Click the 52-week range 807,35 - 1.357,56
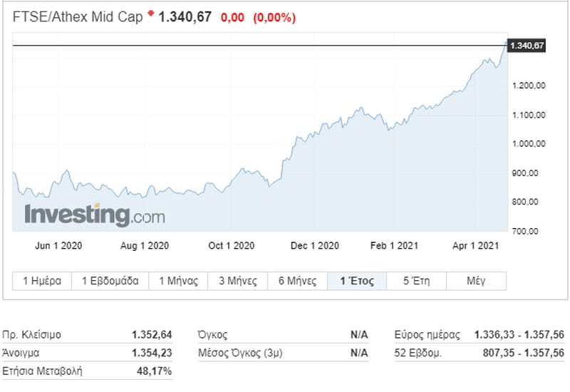The height and width of the screenshot is (392, 570). click(x=524, y=353)
